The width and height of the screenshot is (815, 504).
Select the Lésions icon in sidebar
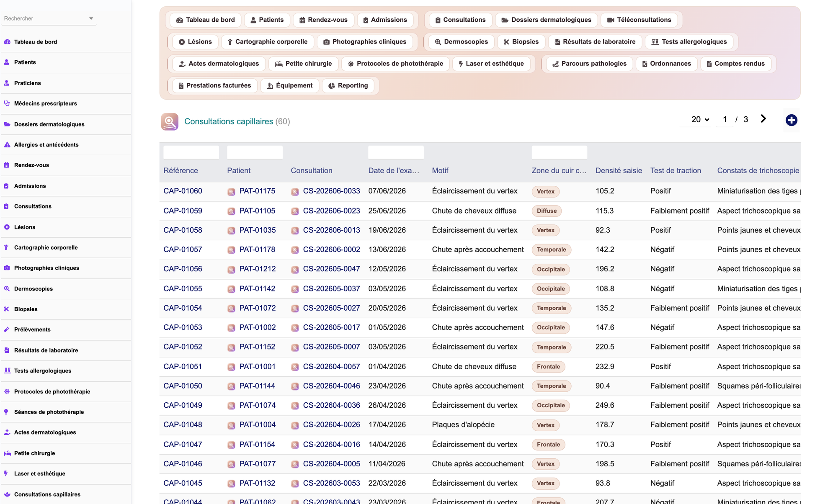pos(7,227)
